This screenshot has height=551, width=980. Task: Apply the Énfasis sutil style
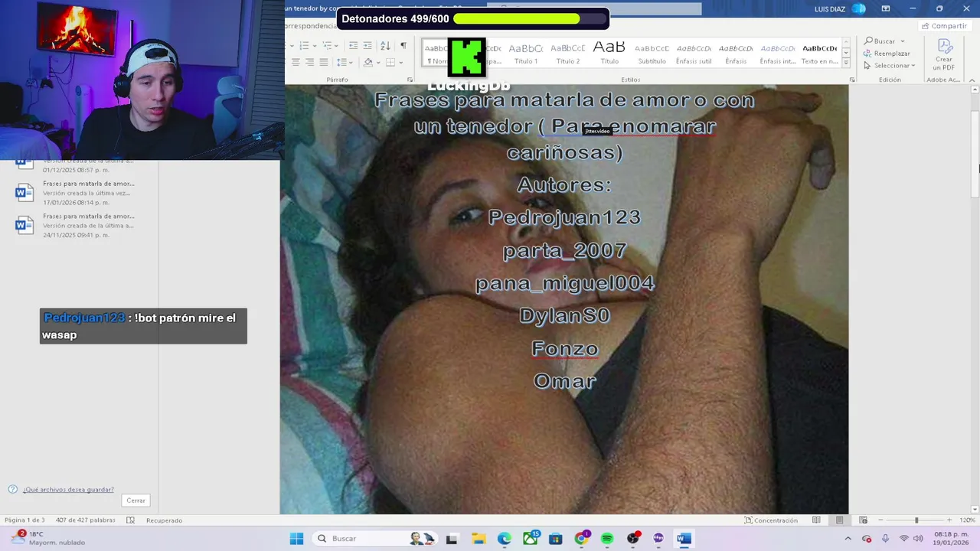[694, 53]
